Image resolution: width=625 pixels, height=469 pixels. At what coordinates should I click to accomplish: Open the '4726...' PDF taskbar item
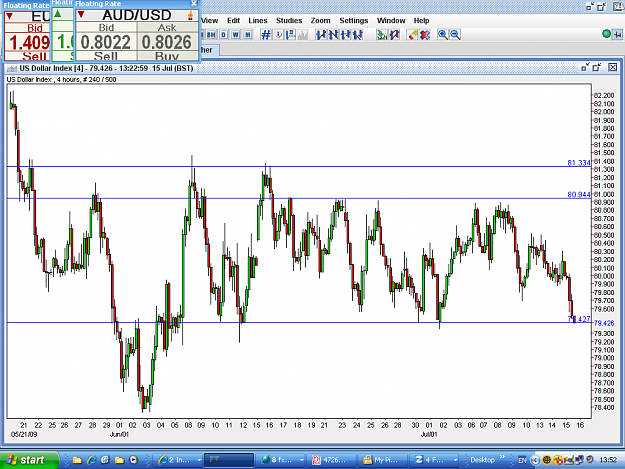click(332, 460)
